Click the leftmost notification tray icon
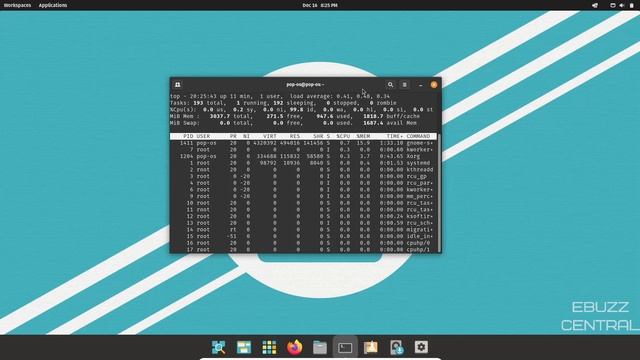 tap(595, 5)
